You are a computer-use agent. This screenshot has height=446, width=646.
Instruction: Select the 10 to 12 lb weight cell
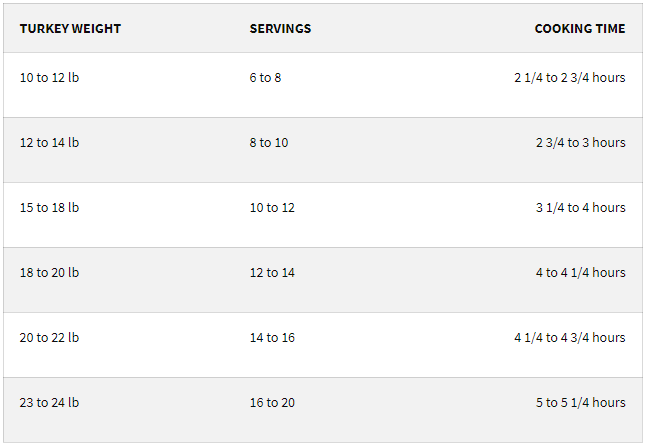click(49, 78)
